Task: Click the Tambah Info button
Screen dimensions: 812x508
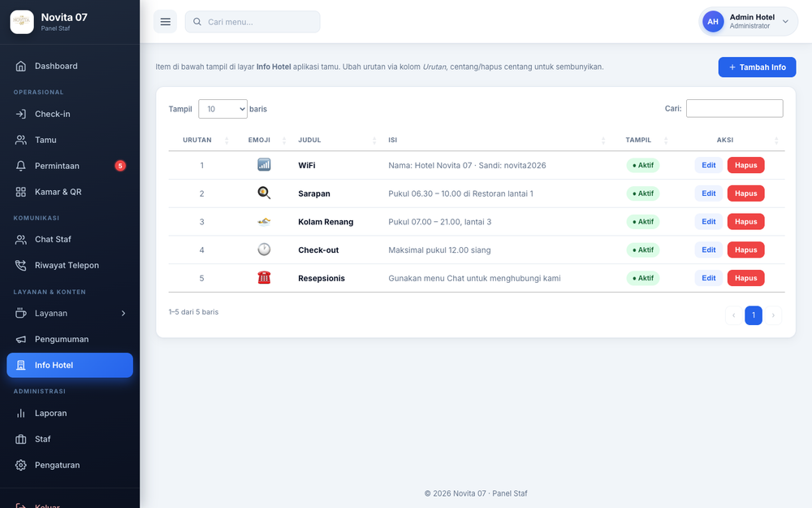Action: point(757,67)
